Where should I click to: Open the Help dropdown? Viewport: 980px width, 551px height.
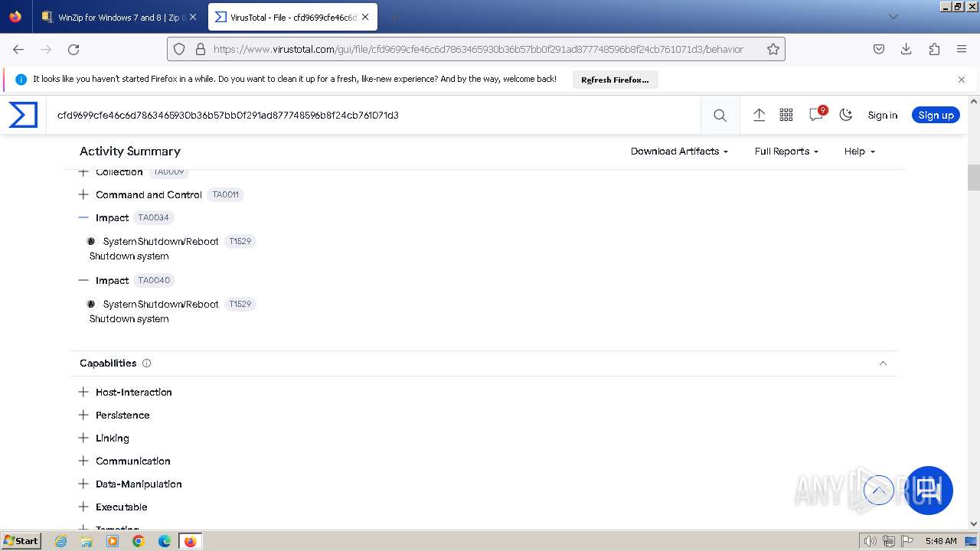point(859,152)
